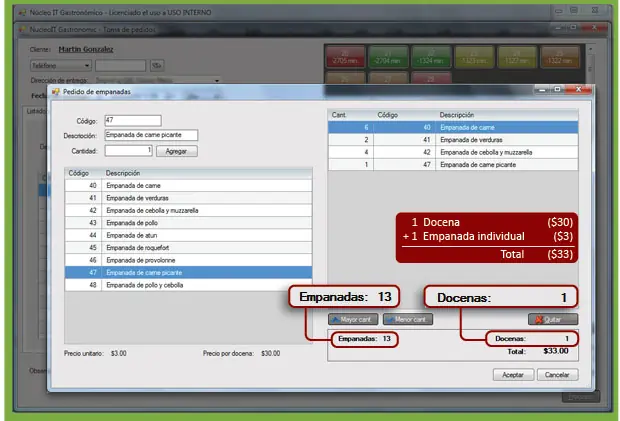Select Empanada de pollo row

click(x=189, y=223)
